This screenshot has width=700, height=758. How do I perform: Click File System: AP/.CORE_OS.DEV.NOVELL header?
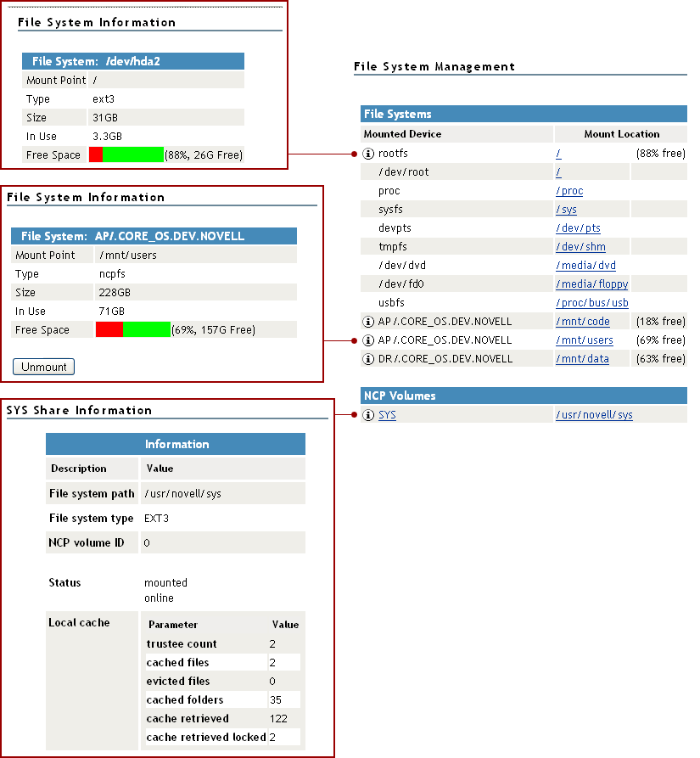pos(154,236)
